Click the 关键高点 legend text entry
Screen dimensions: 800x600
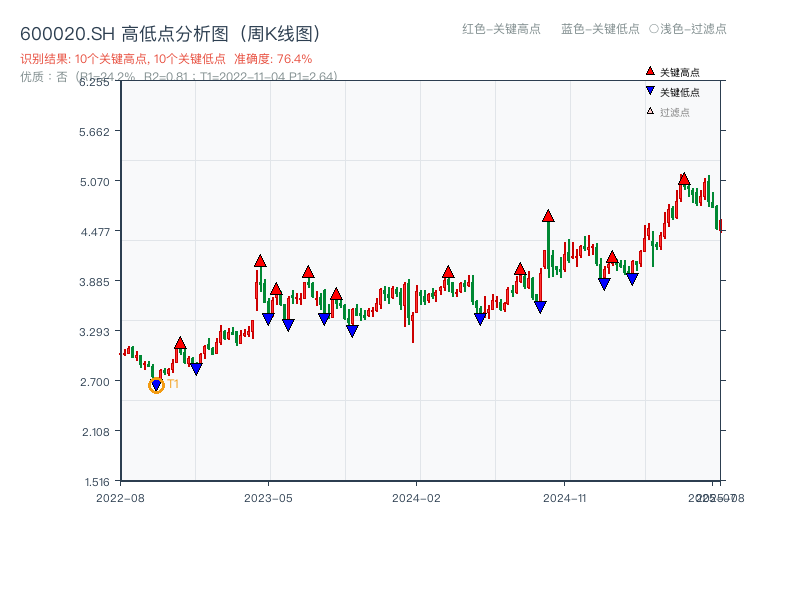click(x=680, y=72)
